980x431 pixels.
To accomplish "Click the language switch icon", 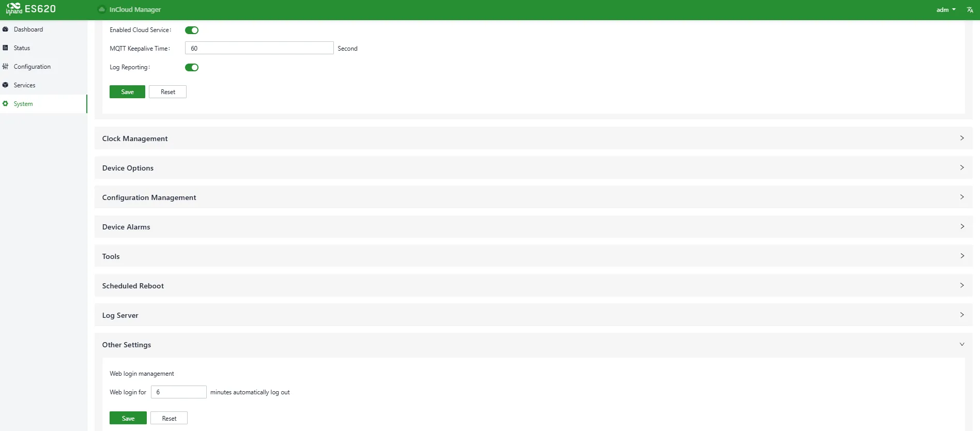I will (970, 10).
